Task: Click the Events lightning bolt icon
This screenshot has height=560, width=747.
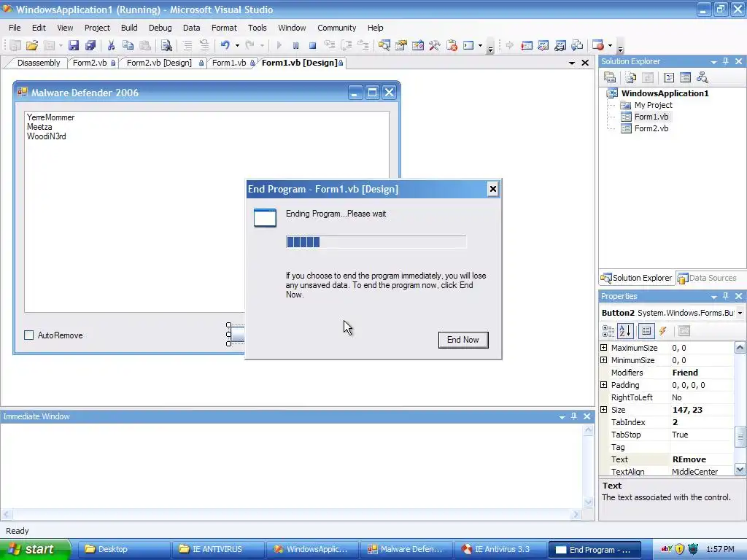Action: (662, 331)
